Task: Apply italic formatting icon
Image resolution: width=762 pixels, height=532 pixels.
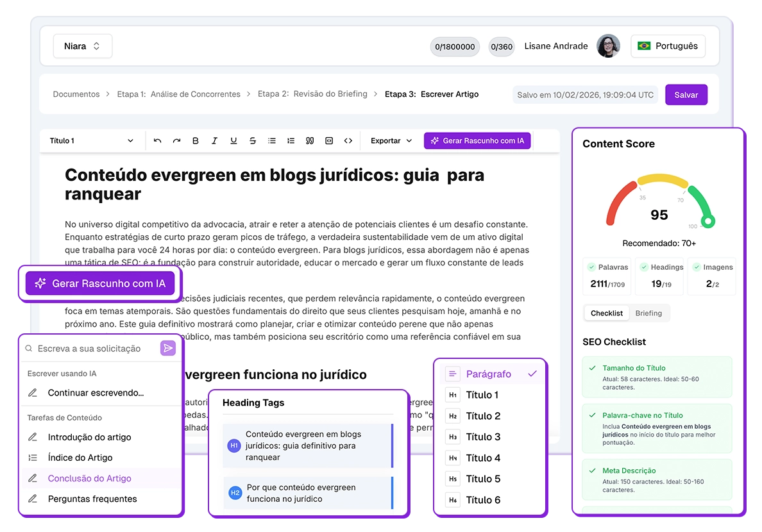Action: (x=214, y=141)
